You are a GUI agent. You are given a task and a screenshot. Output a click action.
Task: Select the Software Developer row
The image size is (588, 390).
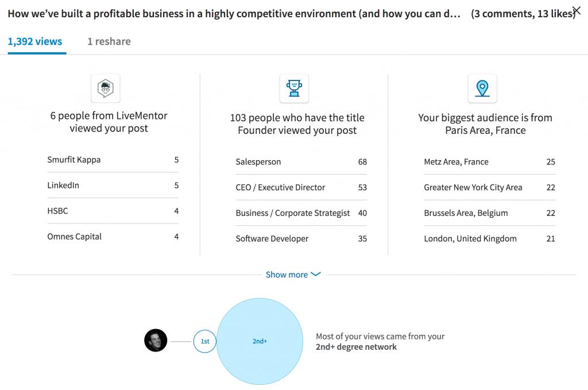(x=301, y=238)
